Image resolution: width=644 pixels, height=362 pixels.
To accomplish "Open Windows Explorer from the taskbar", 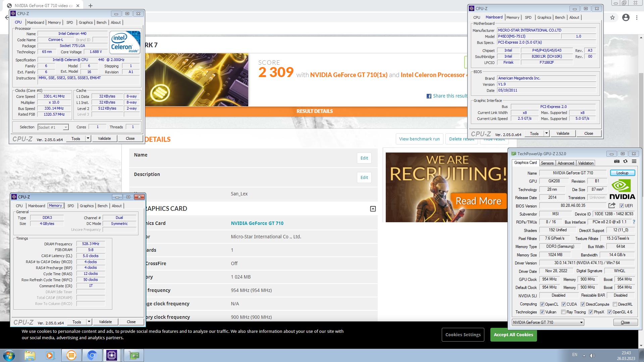I will [30, 355].
